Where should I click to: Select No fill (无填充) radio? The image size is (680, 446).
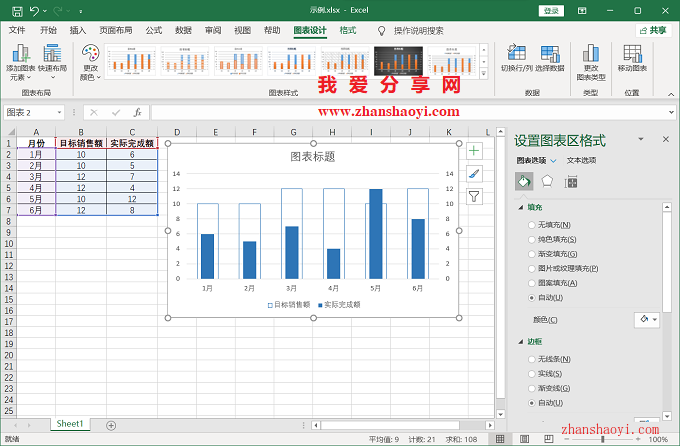[532, 225]
